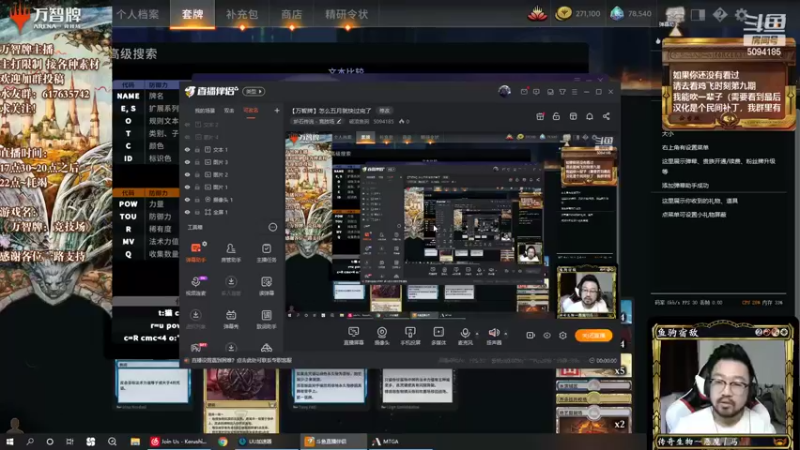Switch to 精研令状 tab in Arena

(x=347, y=14)
